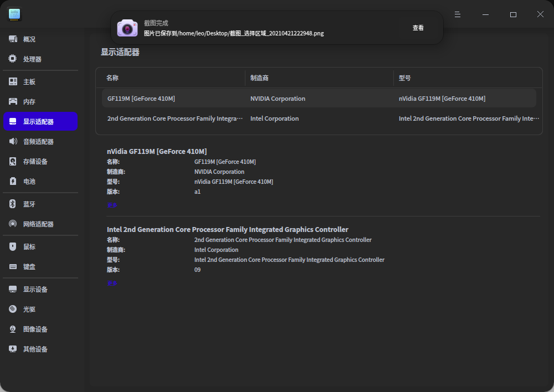This screenshot has width=554, height=392.
Task: Select the 鼠标 mouse icon
Action: pyautogui.click(x=13, y=246)
